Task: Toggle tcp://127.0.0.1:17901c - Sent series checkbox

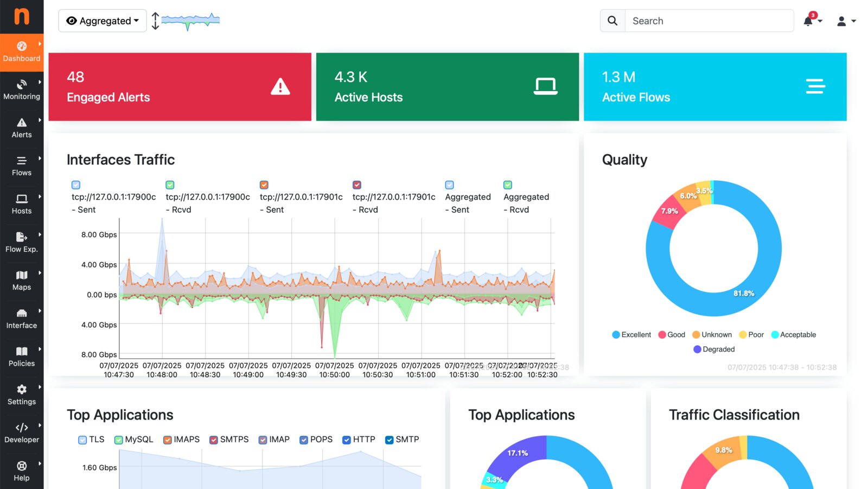Action: point(264,185)
